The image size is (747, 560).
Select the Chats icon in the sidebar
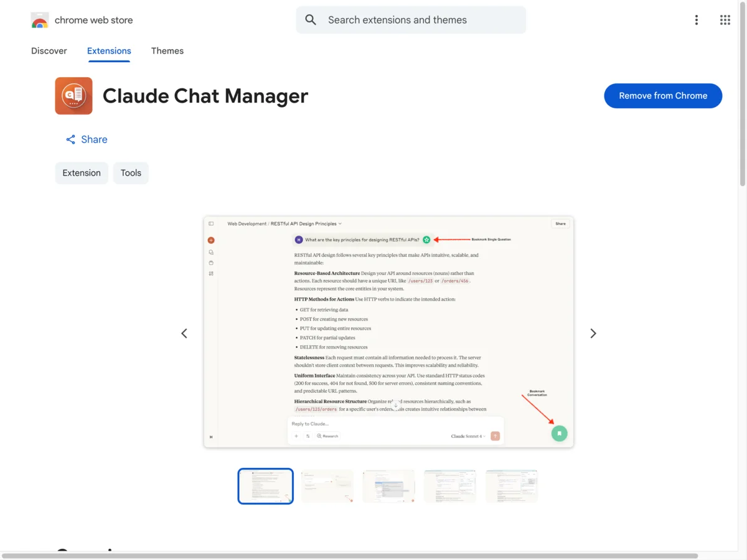tap(211, 252)
